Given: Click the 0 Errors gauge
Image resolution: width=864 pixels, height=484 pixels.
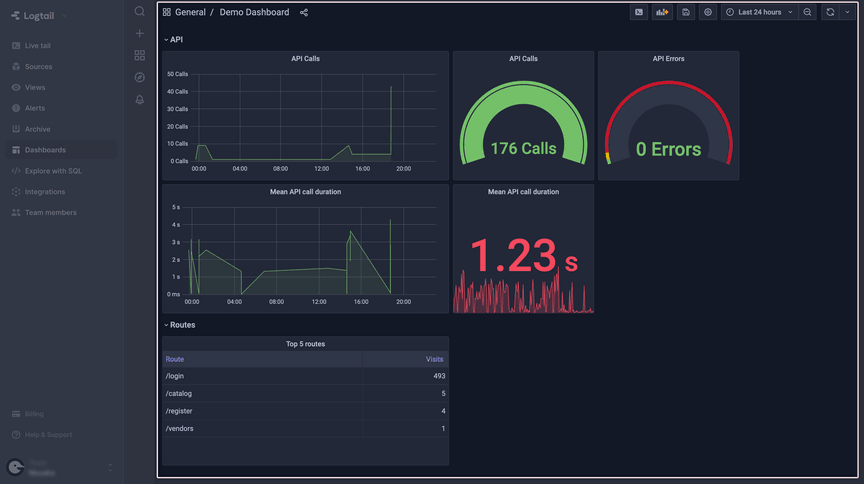Looking at the screenshot, I should pyautogui.click(x=668, y=123).
